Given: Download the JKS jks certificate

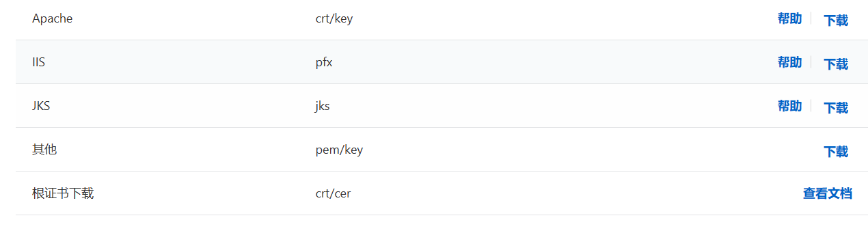Looking at the screenshot, I should pyautogui.click(x=836, y=107).
